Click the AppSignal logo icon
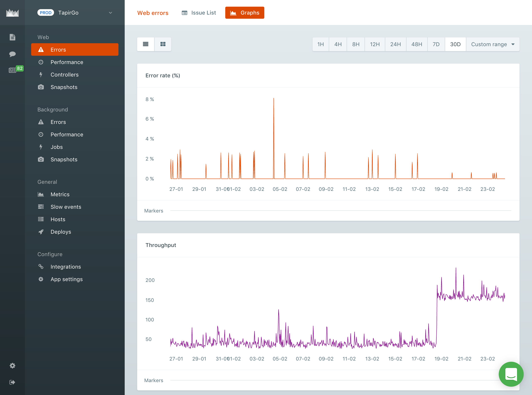This screenshot has height=395, width=532. pyautogui.click(x=12, y=13)
